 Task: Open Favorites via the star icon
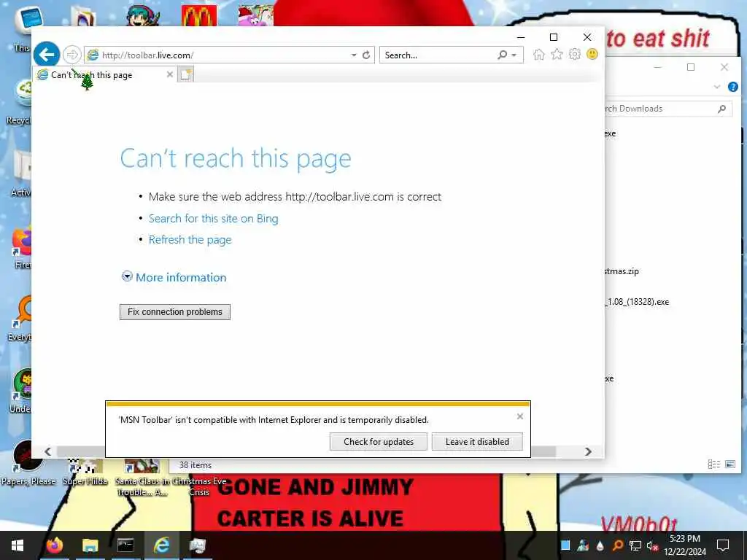coord(557,55)
